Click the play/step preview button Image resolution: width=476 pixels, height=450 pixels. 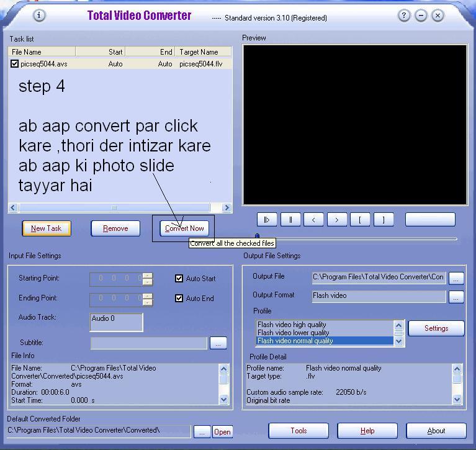(x=267, y=220)
